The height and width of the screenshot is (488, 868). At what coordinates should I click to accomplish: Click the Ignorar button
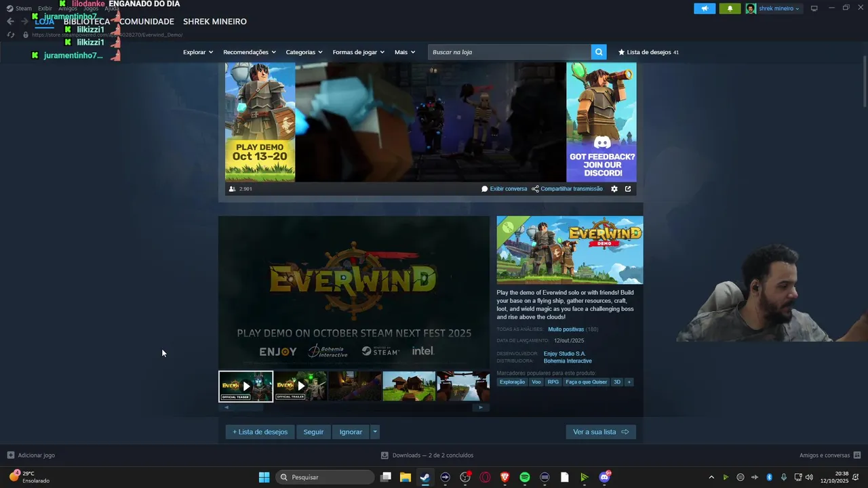[x=351, y=432]
